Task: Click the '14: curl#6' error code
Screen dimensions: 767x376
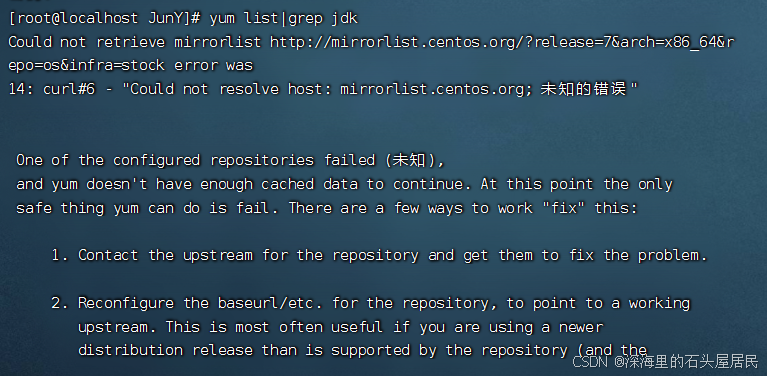Action: 52,89
